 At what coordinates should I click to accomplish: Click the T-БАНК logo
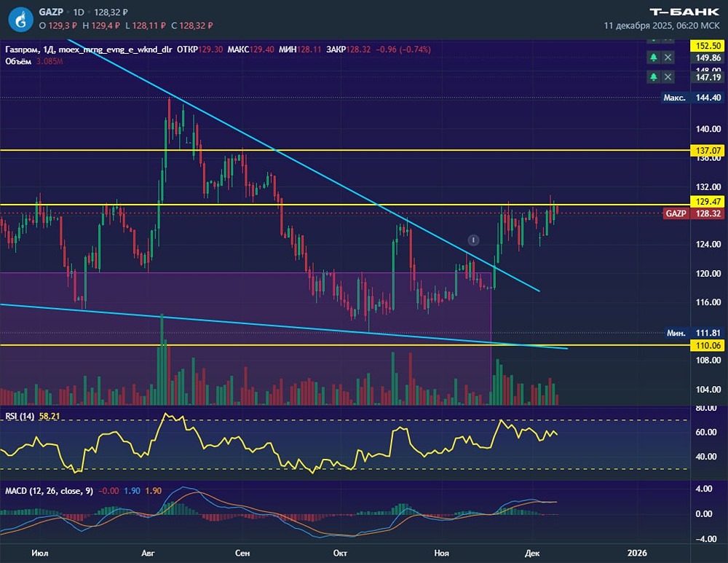pyautogui.click(x=684, y=12)
